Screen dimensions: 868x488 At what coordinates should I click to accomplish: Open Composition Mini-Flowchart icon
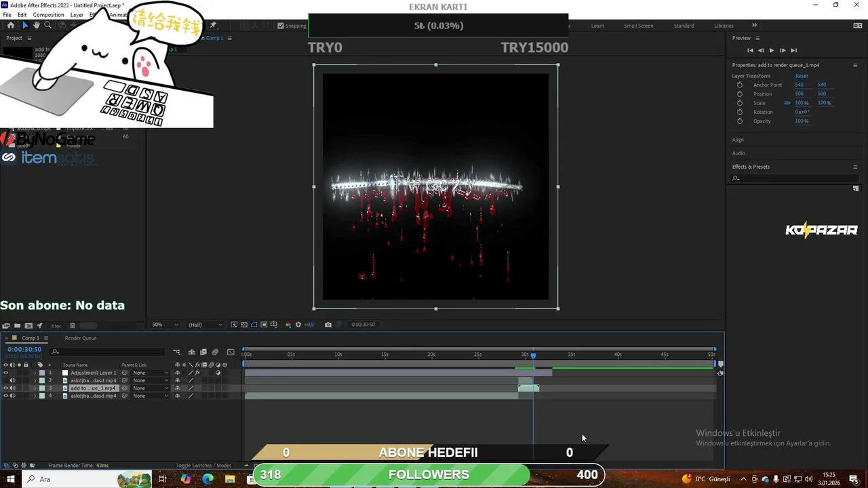click(176, 352)
